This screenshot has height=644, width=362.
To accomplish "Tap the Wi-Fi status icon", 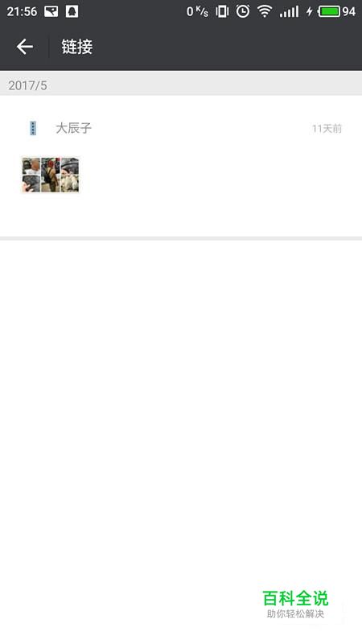I will click(265, 11).
